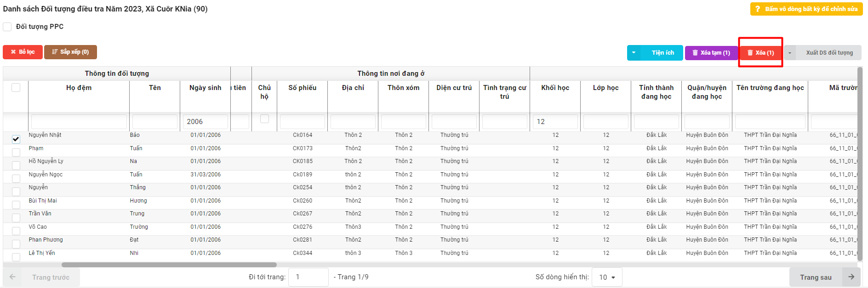Open the Số dòng hiển thị dropdown
The image size is (868, 288).
coord(607,277)
